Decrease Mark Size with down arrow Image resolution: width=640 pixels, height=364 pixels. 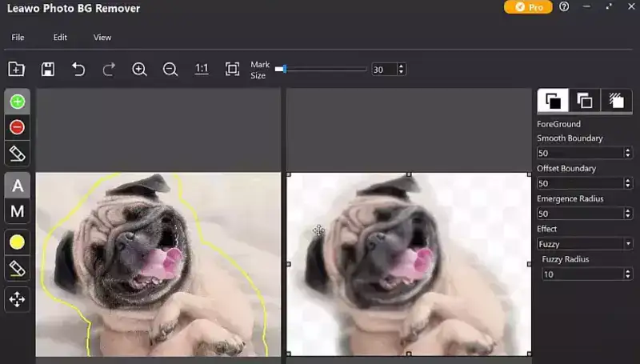(x=402, y=72)
